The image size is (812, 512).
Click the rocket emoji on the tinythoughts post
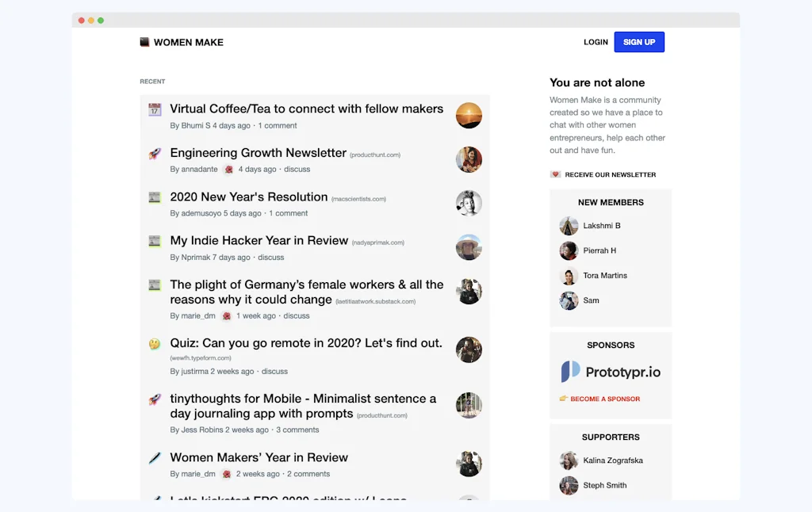[x=155, y=398]
